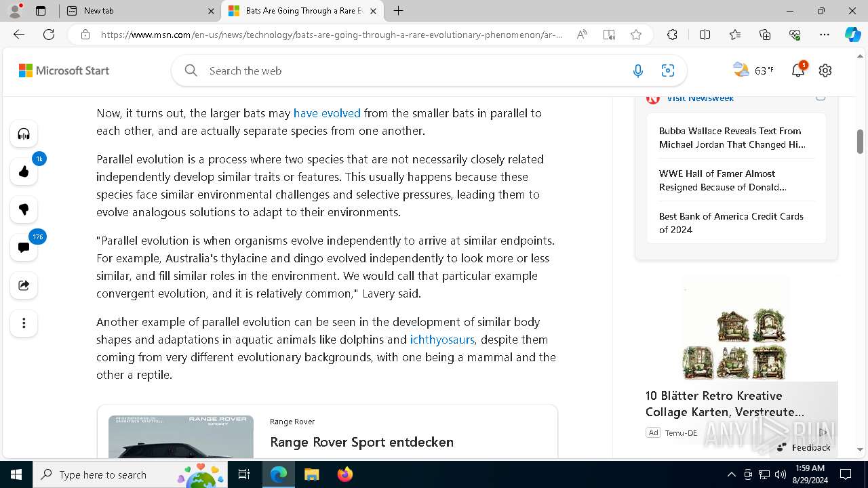Open Split screen view
This screenshot has width=868, height=488.
pos(705,35)
